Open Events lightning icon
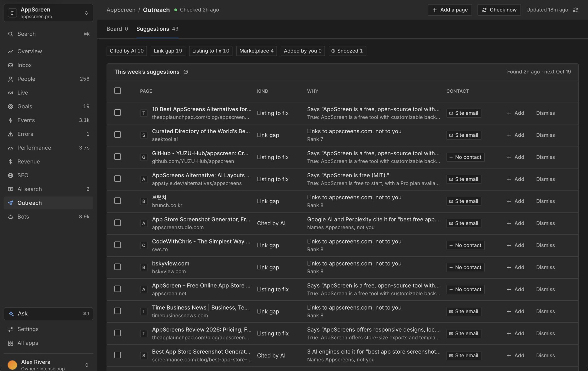588x371 pixels. tap(10, 120)
